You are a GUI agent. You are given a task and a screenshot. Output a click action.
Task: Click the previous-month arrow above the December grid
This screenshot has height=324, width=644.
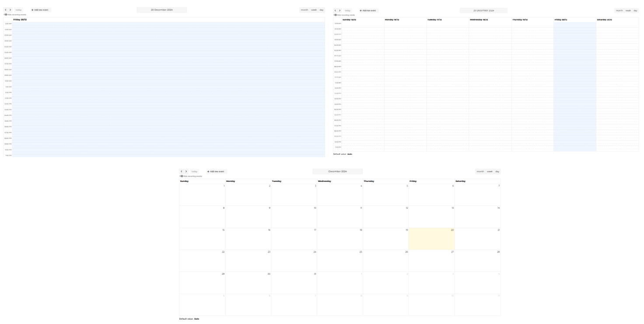pyautogui.click(x=182, y=171)
